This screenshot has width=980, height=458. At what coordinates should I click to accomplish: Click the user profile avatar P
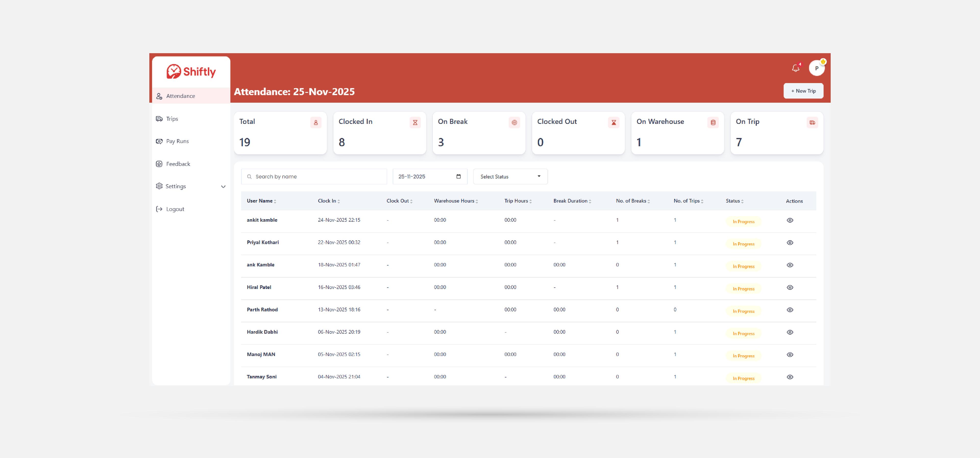[817, 68]
